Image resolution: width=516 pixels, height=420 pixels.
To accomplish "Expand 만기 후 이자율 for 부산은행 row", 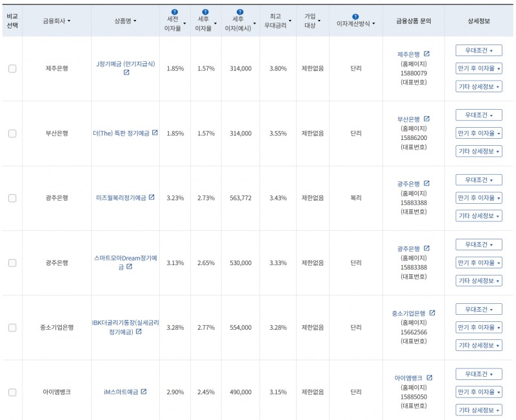I will (x=479, y=134).
